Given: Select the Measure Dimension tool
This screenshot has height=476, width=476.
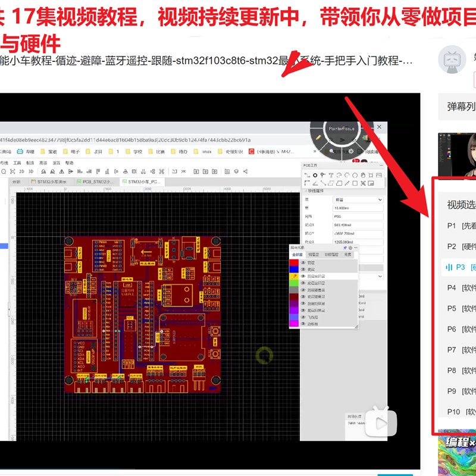Looking at the screenshot, I should [x=347, y=183].
